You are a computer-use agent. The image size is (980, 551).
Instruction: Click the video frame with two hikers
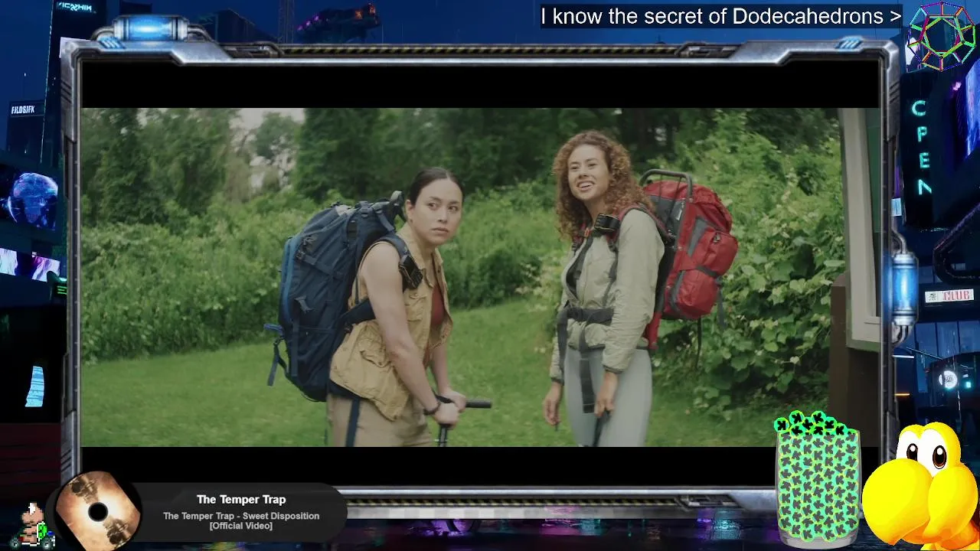pos(481,277)
